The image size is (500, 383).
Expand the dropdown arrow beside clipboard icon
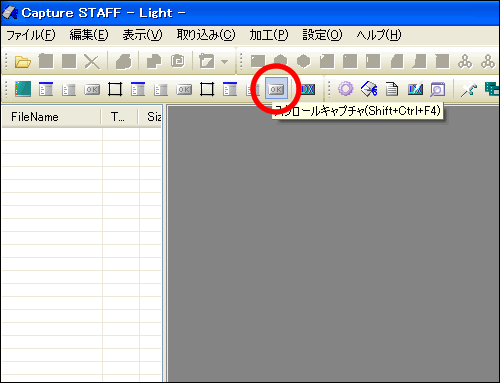point(224,62)
